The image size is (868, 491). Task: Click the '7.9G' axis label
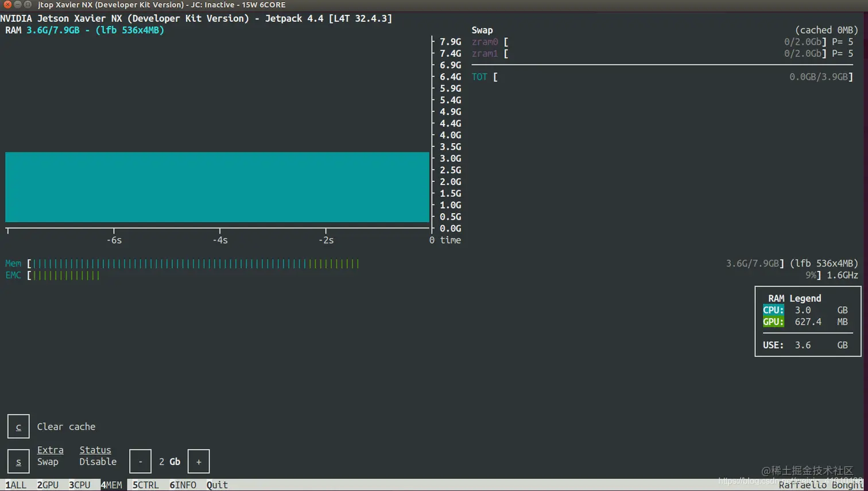point(451,42)
